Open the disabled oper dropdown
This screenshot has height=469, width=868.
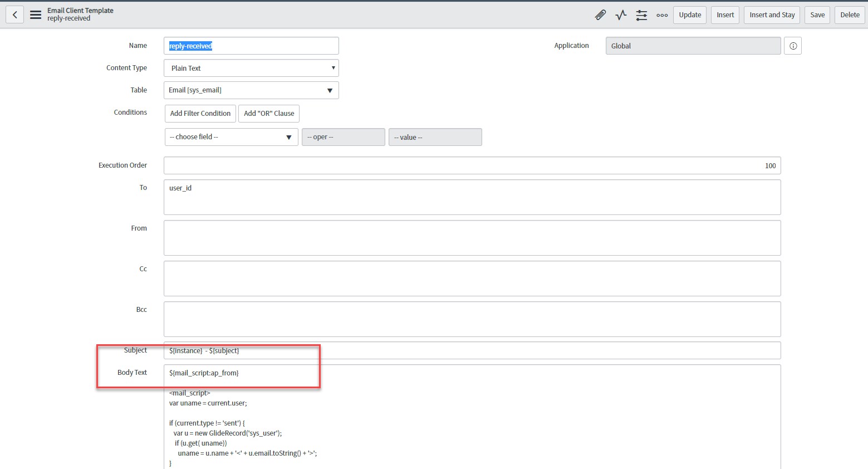(343, 137)
